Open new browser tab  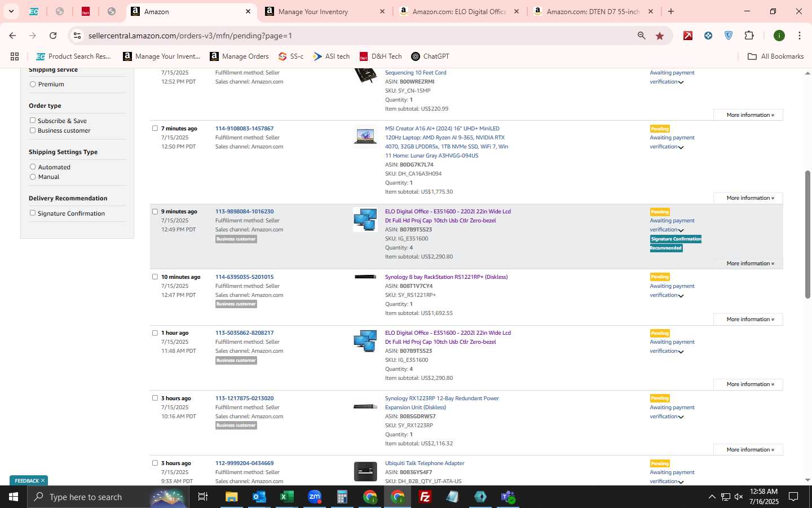(671, 11)
